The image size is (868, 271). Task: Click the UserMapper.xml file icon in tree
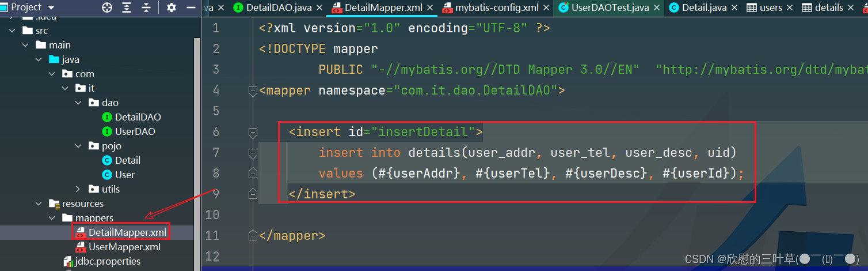click(x=81, y=247)
